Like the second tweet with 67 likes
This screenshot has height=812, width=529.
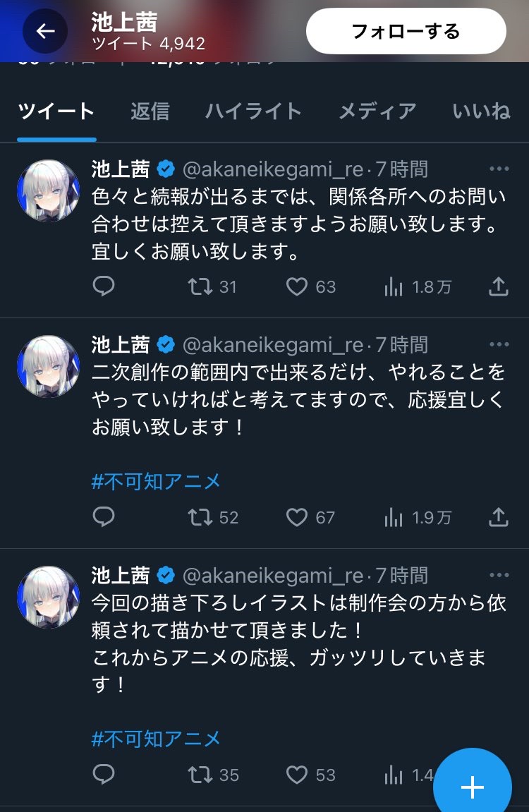coord(297,517)
